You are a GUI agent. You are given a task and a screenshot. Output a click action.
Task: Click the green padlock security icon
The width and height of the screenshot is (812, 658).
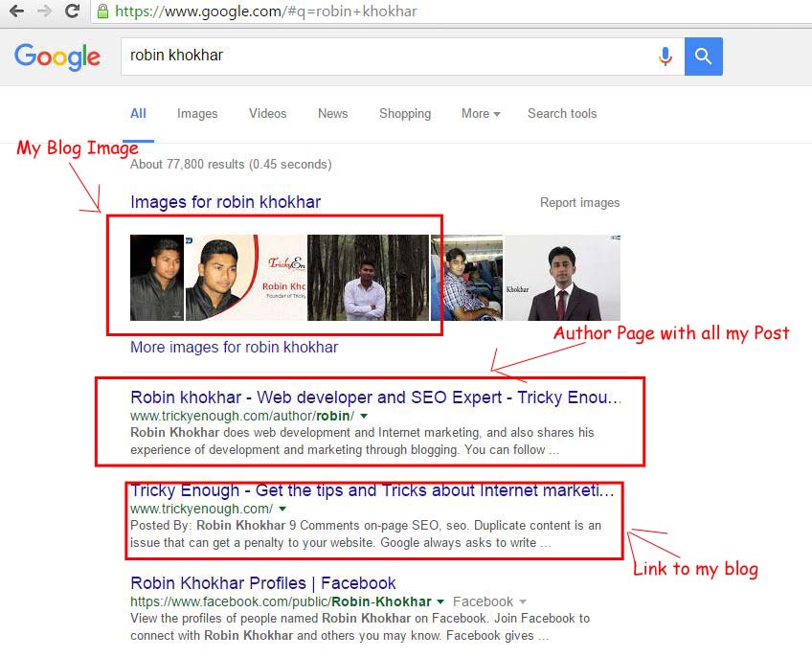point(102,11)
